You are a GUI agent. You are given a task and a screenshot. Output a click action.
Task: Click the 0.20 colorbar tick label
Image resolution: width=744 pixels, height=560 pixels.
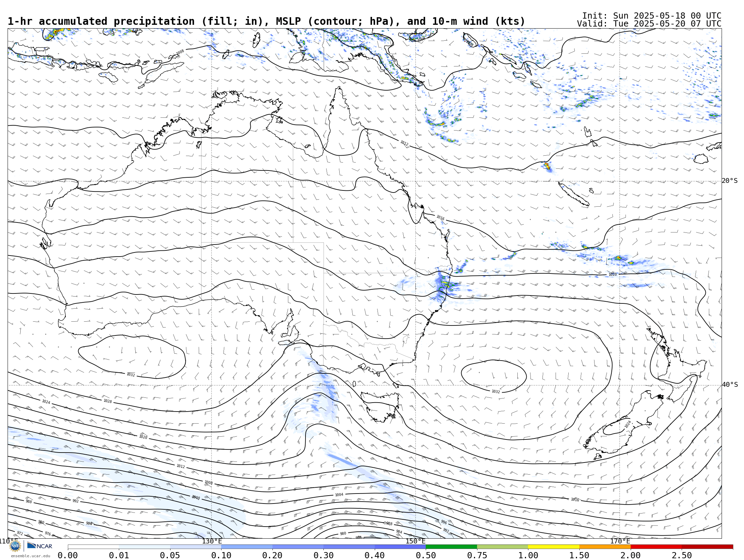(272, 556)
